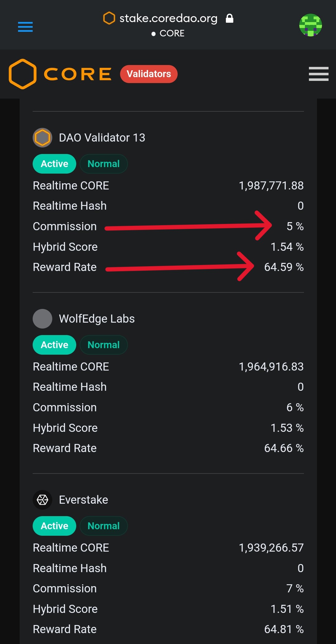The height and width of the screenshot is (644, 336).
Task: Open the site navigation hamburger menu
Action: [319, 74]
